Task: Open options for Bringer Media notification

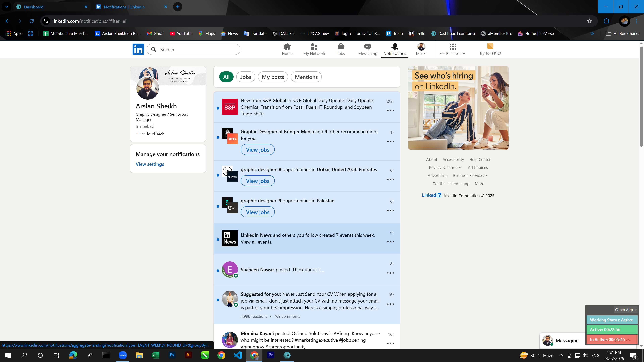Action: coord(390,141)
